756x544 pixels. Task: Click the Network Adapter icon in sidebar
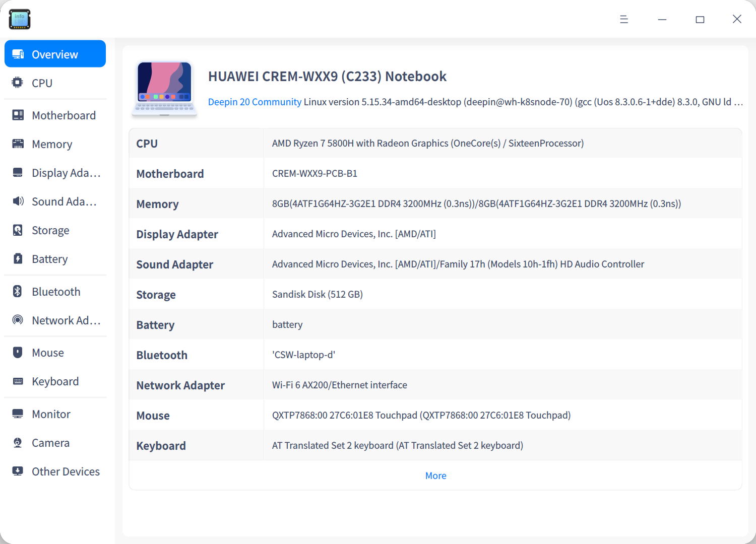[x=18, y=320]
